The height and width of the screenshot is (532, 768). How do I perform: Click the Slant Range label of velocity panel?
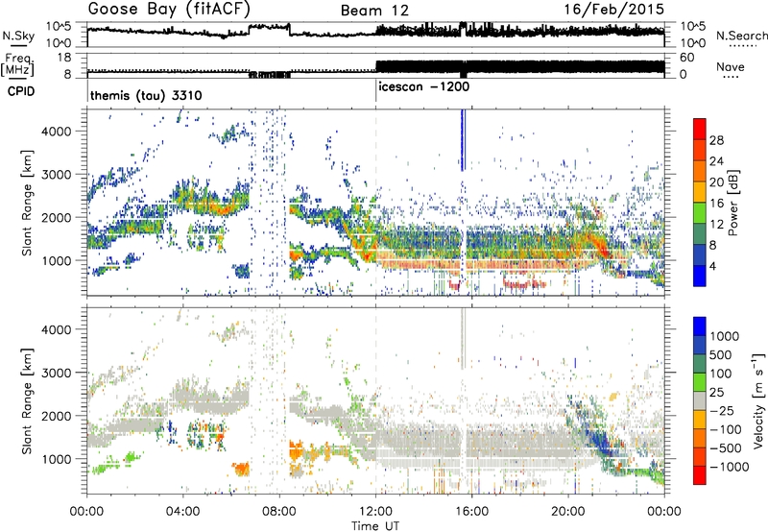27,401
